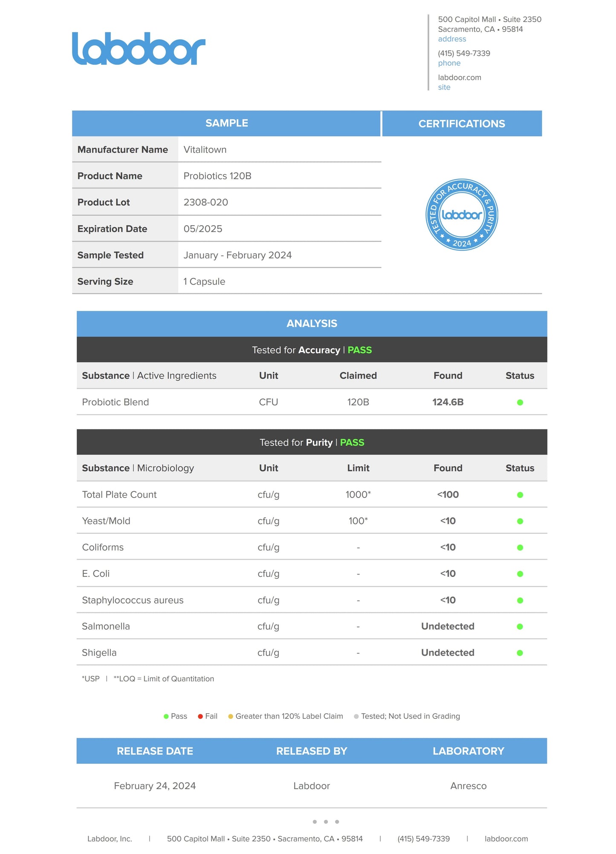Image resolution: width=616 pixels, height=854 pixels.
Task: Click the Tested for Purity PASS bar
Action: click(312, 443)
